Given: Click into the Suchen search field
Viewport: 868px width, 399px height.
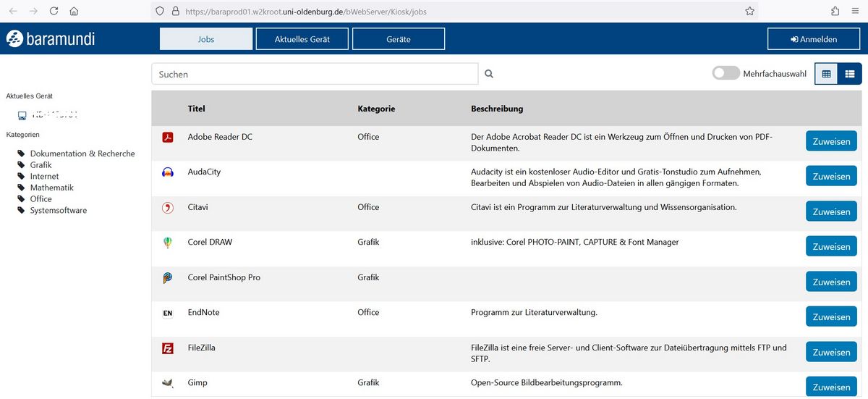Looking at the screenshot, I should (x=315, y=74).
